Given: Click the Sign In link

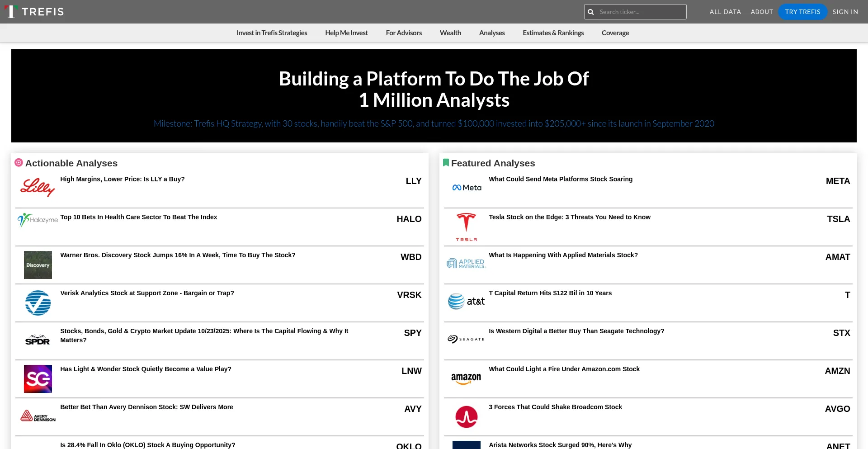Looking at the screenshot, I should click(x=845, y=12).
